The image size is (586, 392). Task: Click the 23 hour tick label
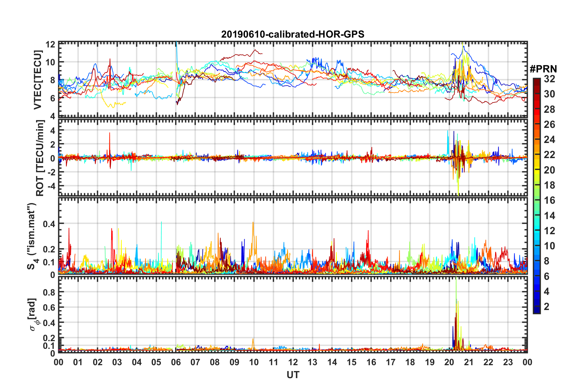[508, 362]
